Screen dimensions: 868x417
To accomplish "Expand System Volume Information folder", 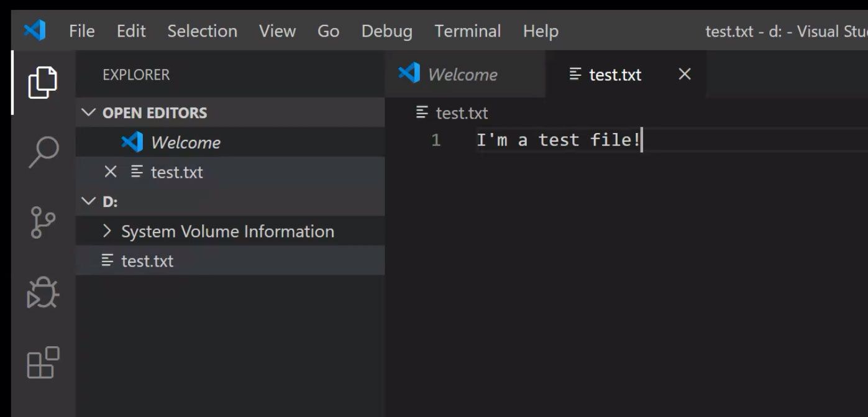I will coord(107,231).
